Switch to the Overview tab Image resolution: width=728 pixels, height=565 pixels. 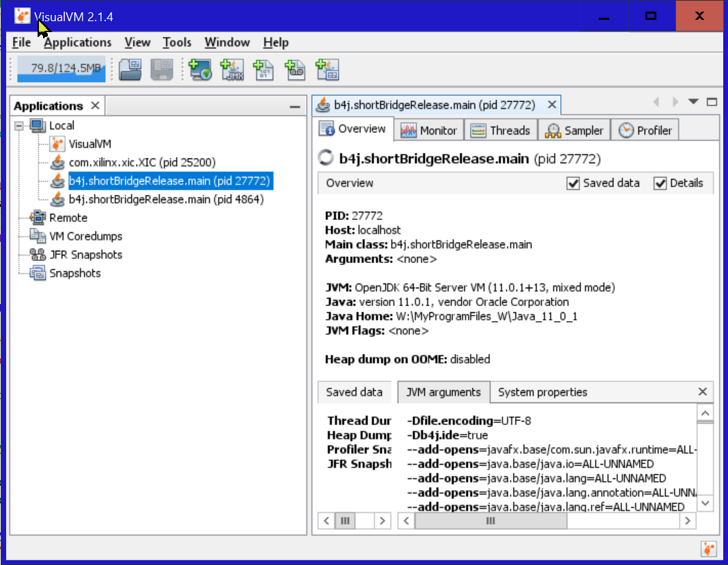pos(354,128)
